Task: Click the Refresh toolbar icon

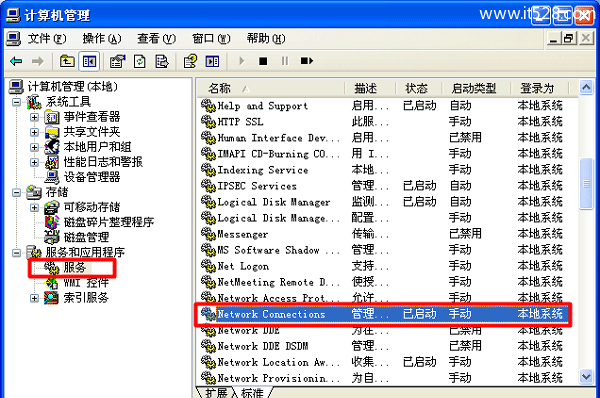Action: click(x=140, y=61)
